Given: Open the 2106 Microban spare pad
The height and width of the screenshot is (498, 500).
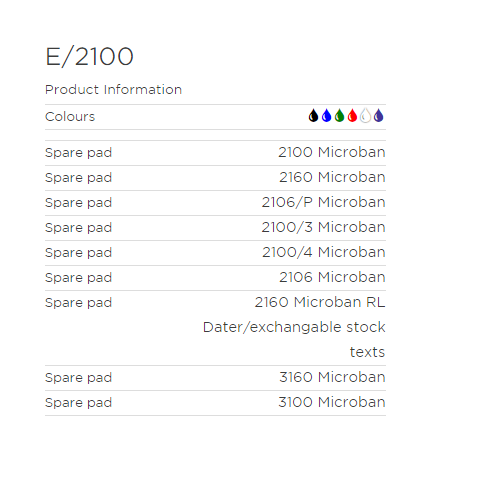Looking at the screenshot, I should point(332,277).
